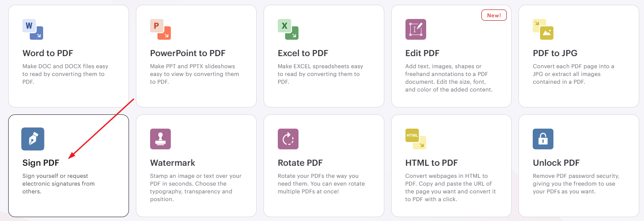Open the PowerPoint to PDF heading
The image size is (644, 221).
(188, 54)
